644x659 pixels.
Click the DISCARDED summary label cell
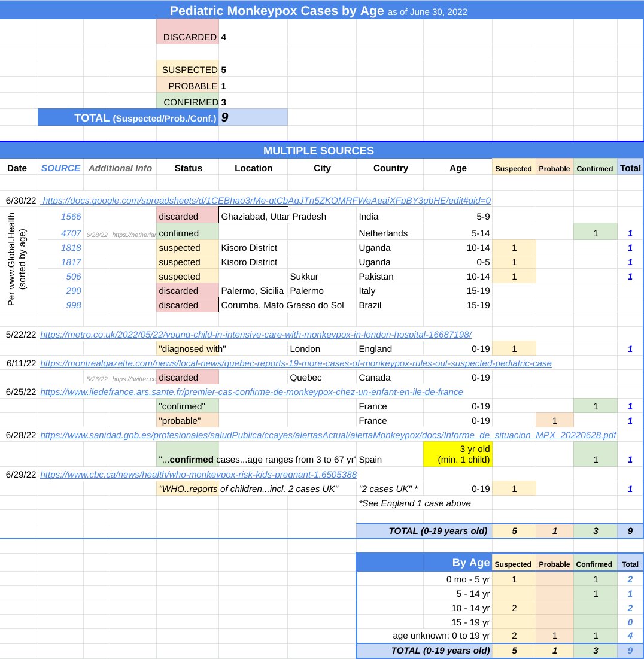point(187,32)
